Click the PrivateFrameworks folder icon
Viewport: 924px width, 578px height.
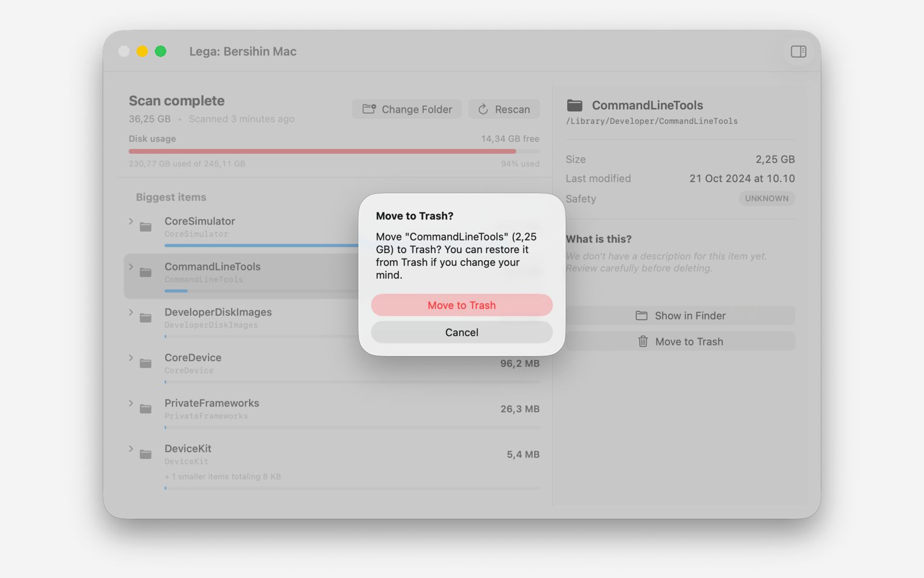[146, 409]
